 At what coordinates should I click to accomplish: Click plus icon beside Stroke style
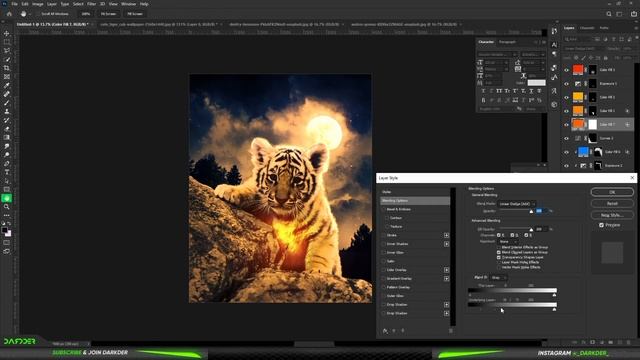point(446,235)
